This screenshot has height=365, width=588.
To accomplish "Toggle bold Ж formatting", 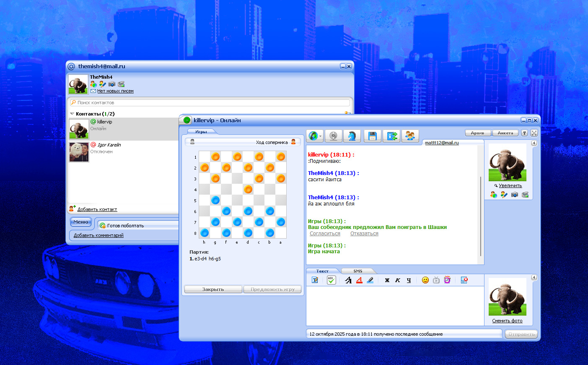I will 387,280.
